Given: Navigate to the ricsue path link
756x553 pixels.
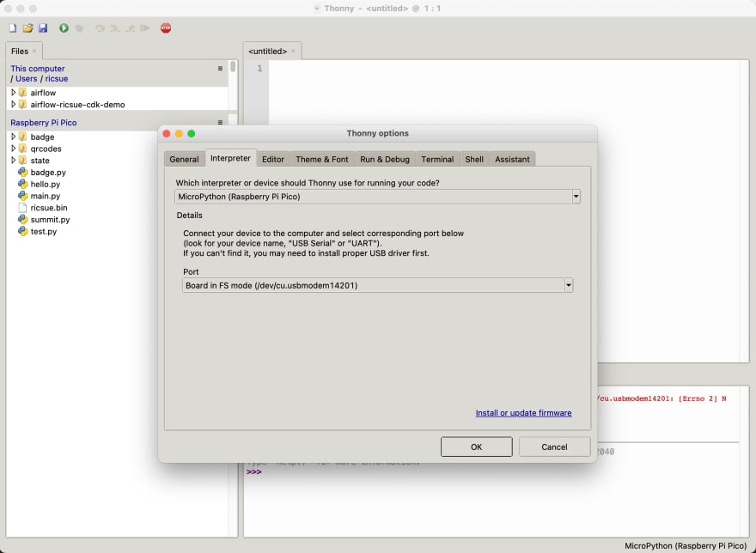Looking at the screenshot, I should [57, 79].
